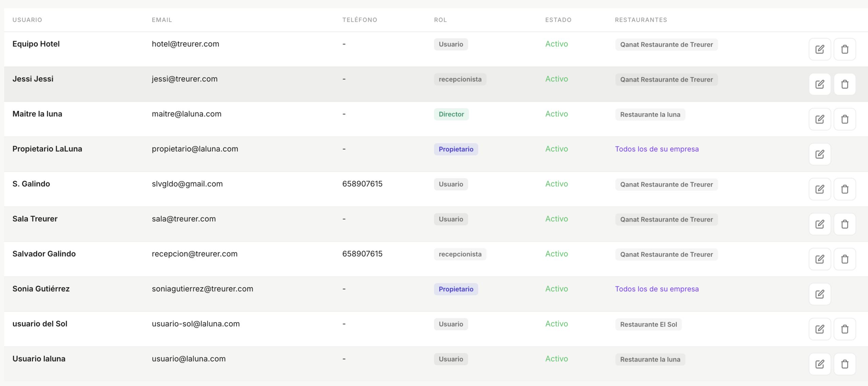Click Todos los de su empresa for Sonia
The width and height of the screenshot is (868, 386).
(656, 289)
